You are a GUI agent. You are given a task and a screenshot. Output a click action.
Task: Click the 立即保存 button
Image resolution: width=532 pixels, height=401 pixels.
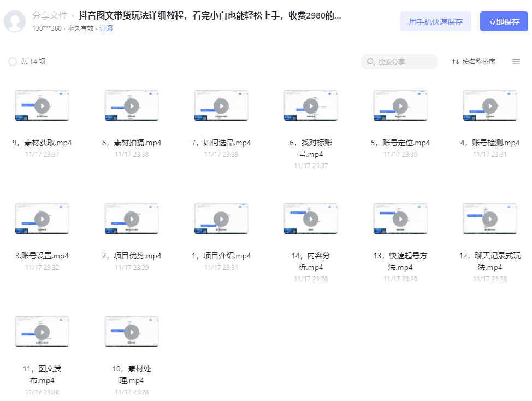click(504, 21)
